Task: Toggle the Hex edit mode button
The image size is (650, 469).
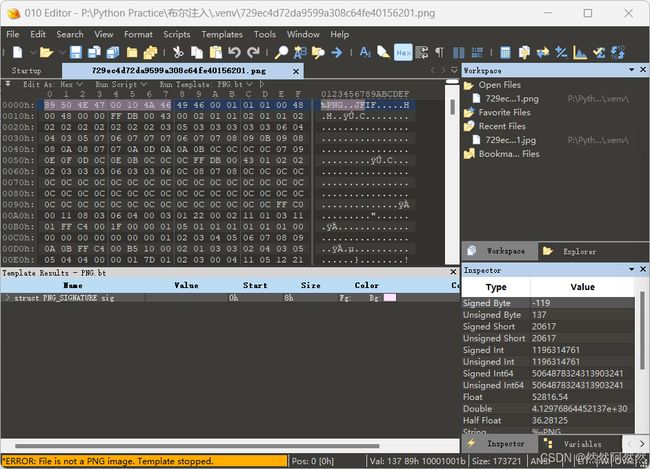Action: 403,52
